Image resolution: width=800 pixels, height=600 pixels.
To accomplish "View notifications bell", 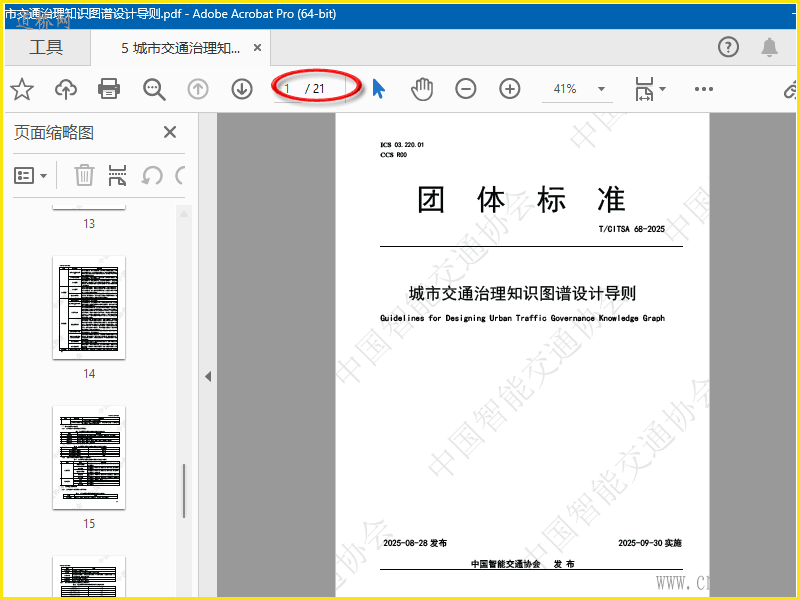I will [x=769, y=47].
